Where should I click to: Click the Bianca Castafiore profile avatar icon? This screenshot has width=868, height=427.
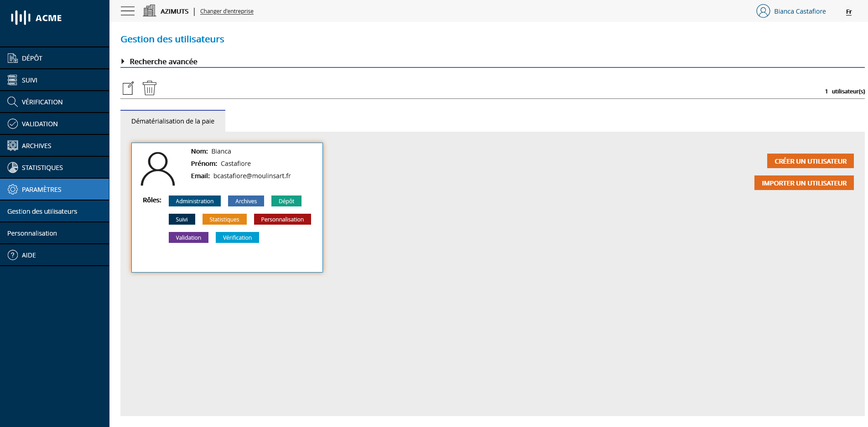click(763, 11)
